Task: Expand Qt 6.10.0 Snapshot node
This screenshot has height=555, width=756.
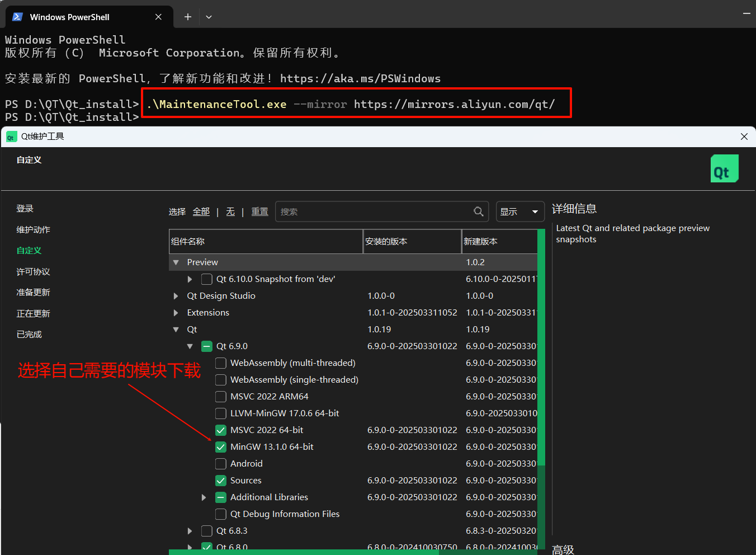Action: pyautogui.click(x=190, y=279)
